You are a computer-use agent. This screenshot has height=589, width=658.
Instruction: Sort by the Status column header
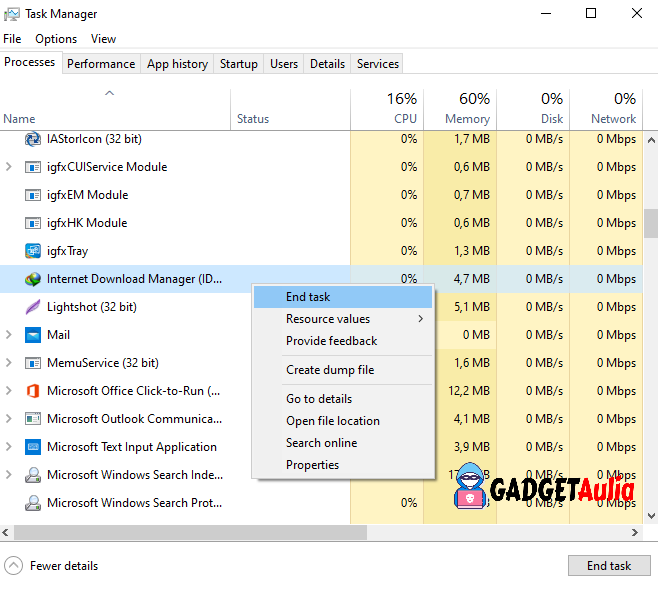[290, 109]
